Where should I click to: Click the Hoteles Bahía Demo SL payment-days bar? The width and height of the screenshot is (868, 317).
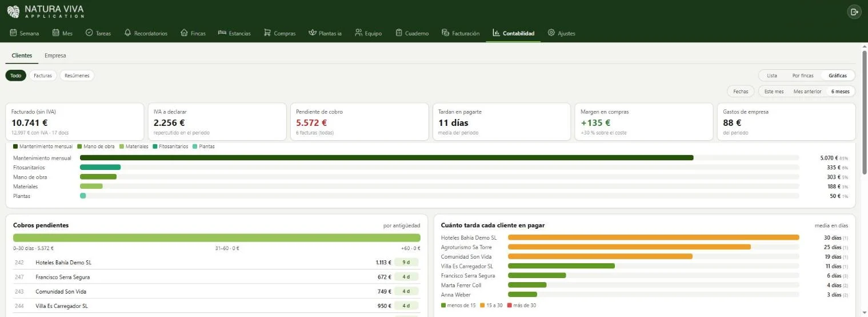click(653, 237)
